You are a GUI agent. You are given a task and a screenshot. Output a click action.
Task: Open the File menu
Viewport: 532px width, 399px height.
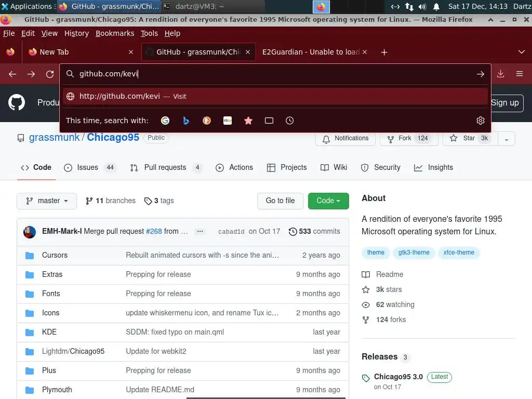point(9,33)
